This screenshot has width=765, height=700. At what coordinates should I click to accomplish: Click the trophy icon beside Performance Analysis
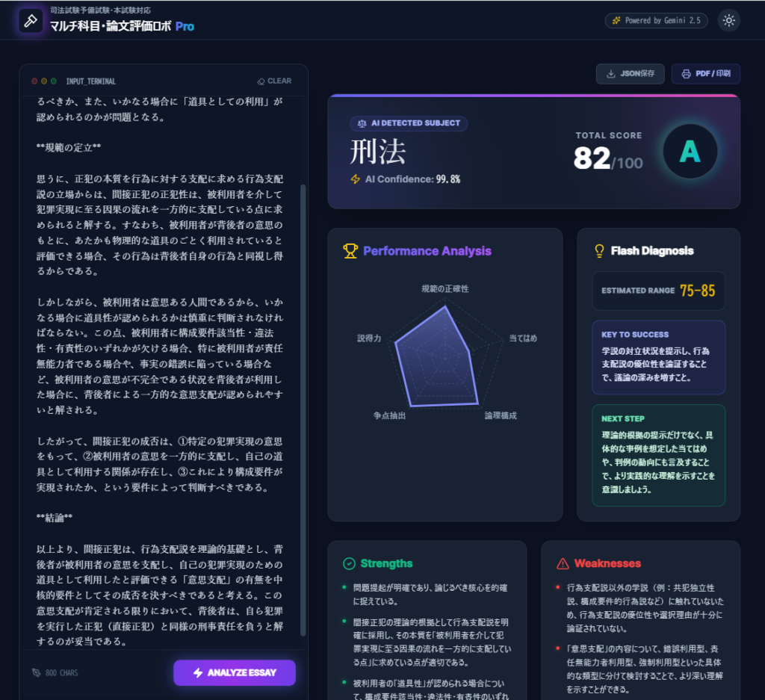pos(350,251)
